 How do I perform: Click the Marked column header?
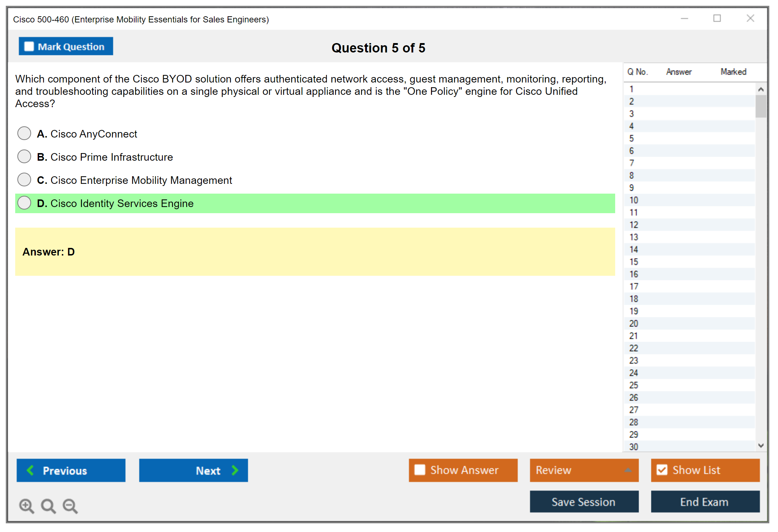pos(733,72)
